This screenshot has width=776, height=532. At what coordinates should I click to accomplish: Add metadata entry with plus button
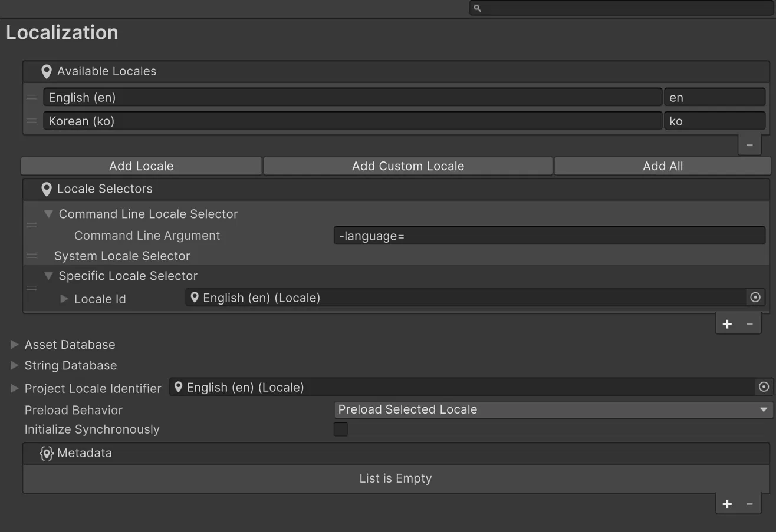point(727,504)
